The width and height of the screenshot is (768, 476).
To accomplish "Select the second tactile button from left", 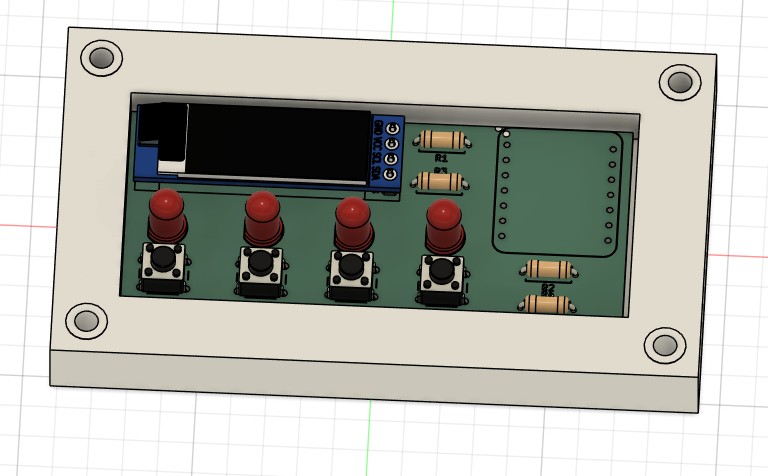I will [261, 267].
